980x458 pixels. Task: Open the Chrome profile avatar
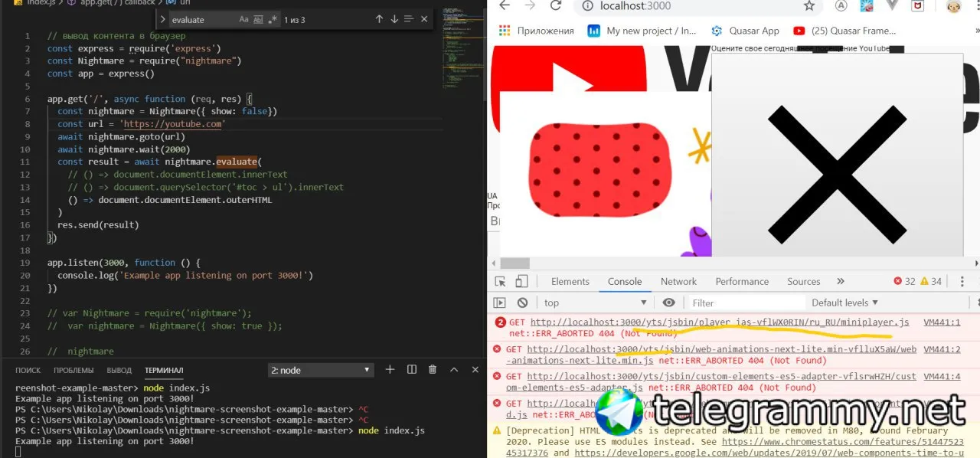click(954, 5)
